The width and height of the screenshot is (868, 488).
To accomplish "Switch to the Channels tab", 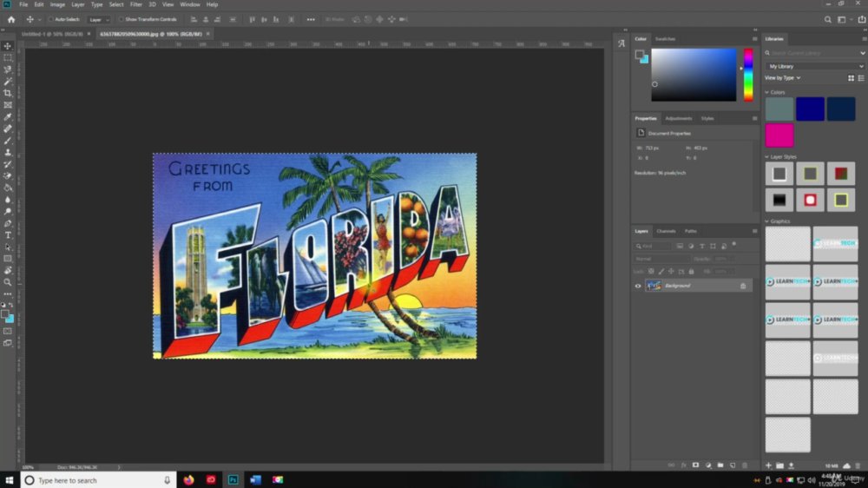I will [x=666, y=231].
